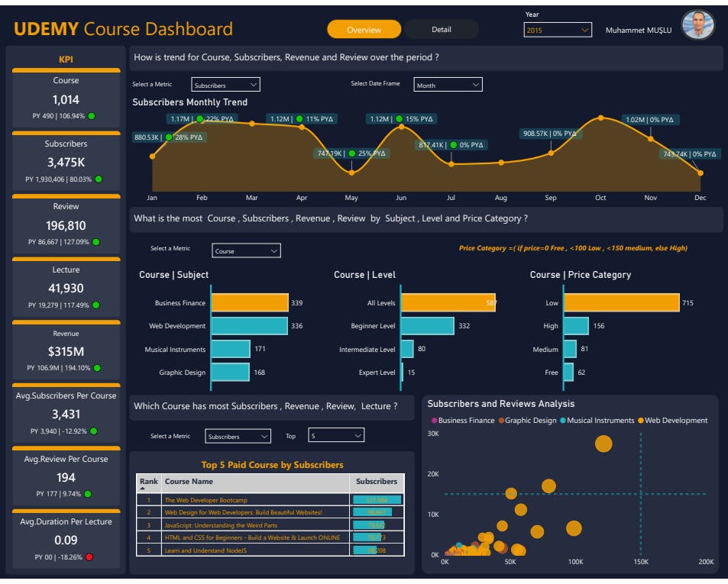The width and height of the screenshot is (728, 584).
Task: Click the October peak point on trend line
Action: 600,118
